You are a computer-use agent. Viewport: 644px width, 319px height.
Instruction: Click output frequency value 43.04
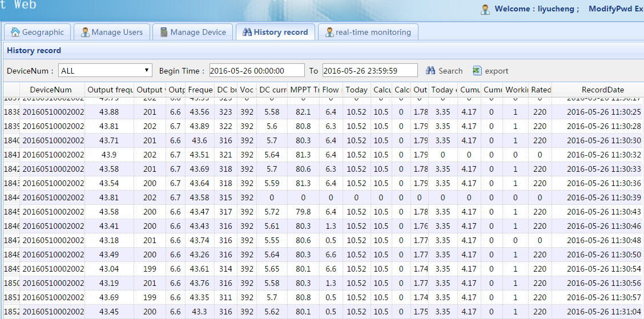click(109, 269)
